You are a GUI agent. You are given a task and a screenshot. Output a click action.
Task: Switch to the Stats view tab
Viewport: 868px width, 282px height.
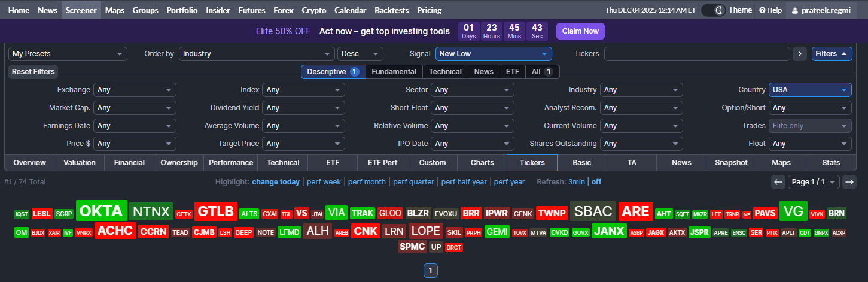point(831,163)
